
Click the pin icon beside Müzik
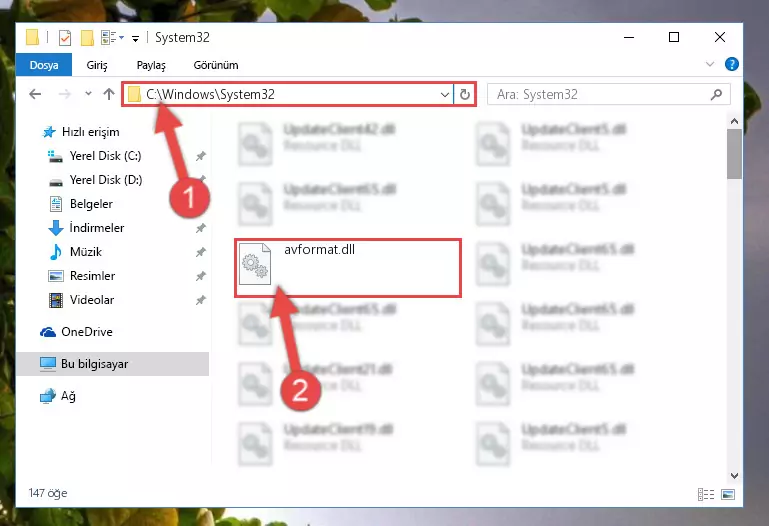[x=201, y=252]
